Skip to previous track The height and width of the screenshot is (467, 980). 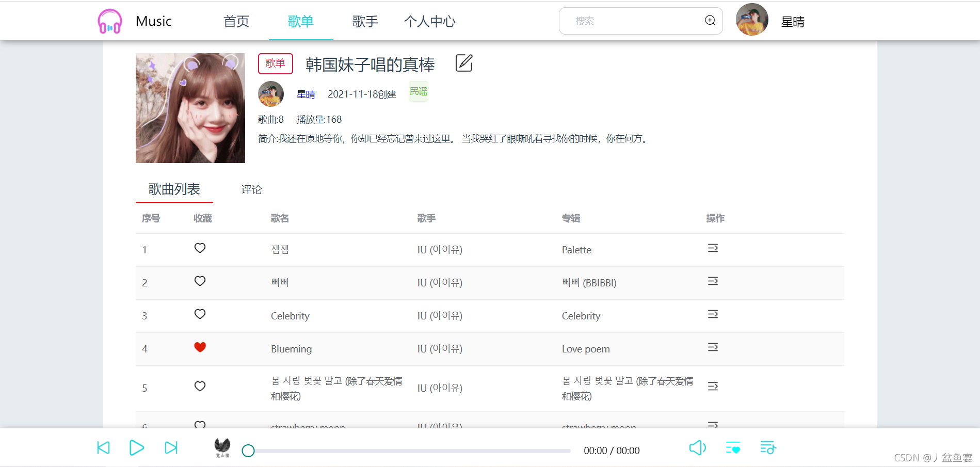tap(104, 448)
